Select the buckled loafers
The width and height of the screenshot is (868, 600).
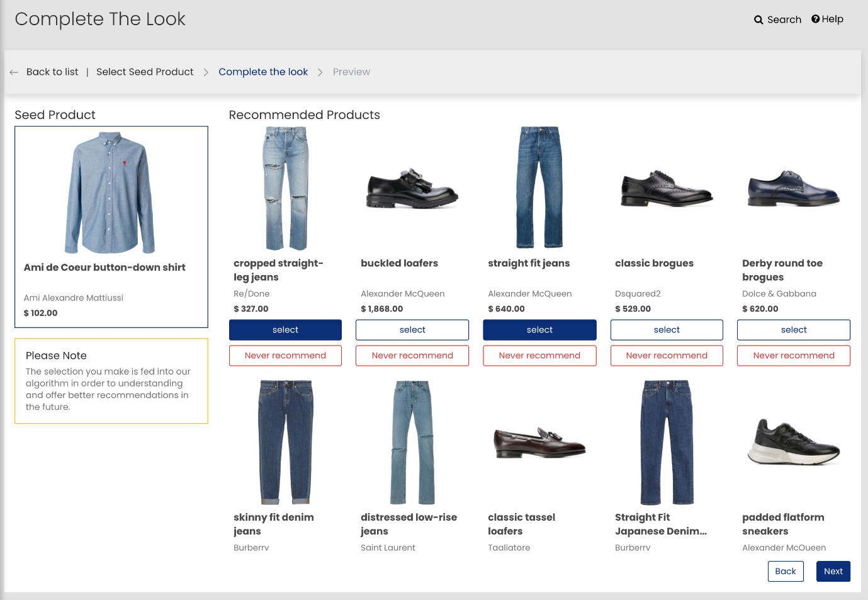412,330
